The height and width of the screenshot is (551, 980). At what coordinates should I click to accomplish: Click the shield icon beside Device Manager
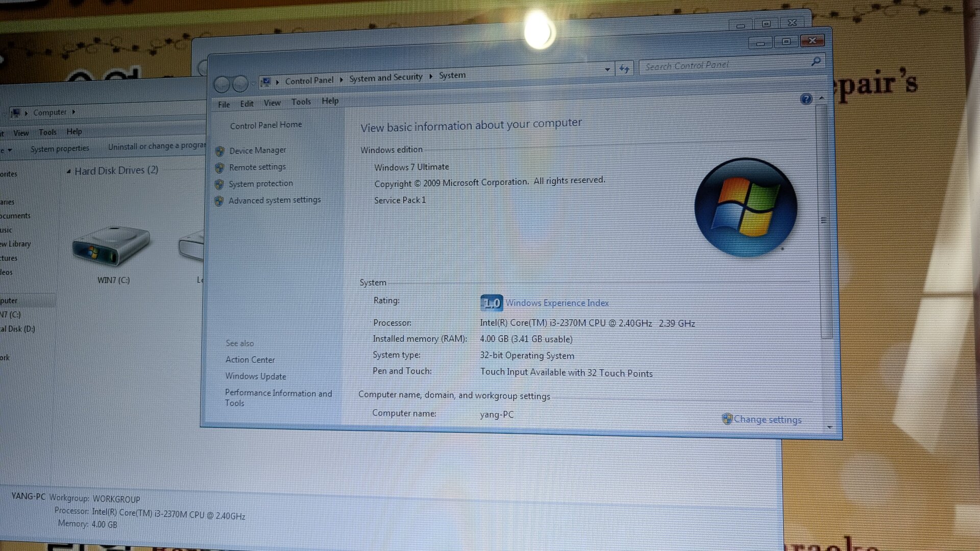click(x=220, y=151)
